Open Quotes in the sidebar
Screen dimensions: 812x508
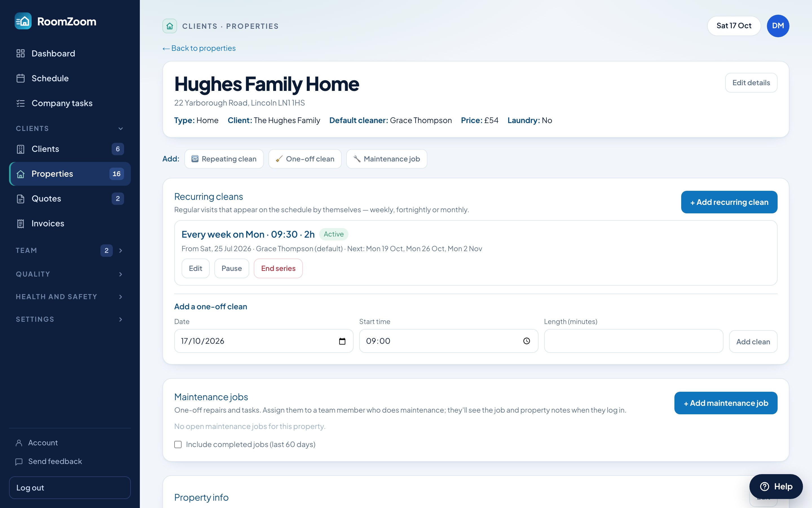tap(70, 199)
